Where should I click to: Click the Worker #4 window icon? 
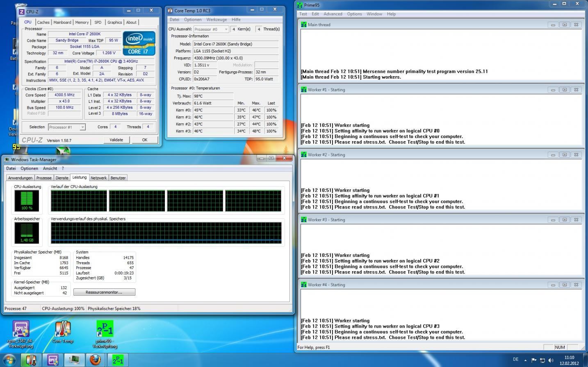coord(304,285)
